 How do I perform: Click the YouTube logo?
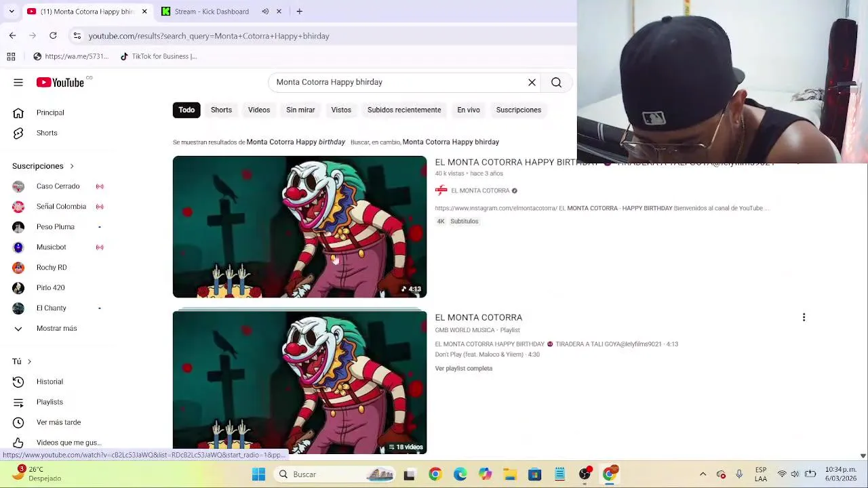(x=60, y=82)
